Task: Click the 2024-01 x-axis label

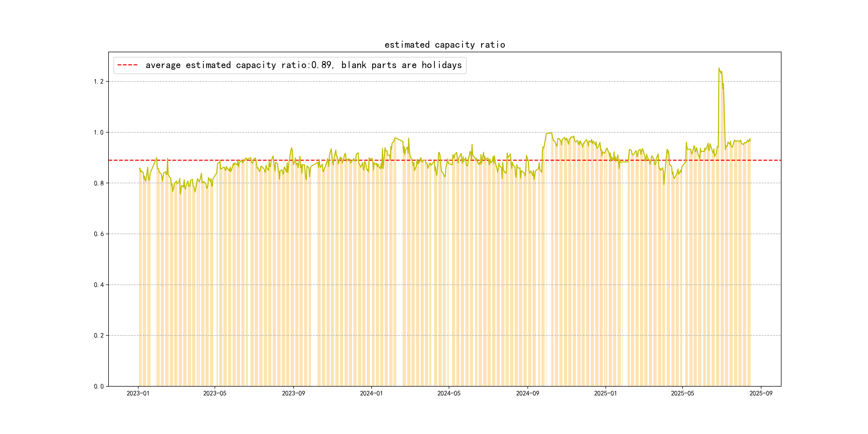Action: tap(371, 393)
